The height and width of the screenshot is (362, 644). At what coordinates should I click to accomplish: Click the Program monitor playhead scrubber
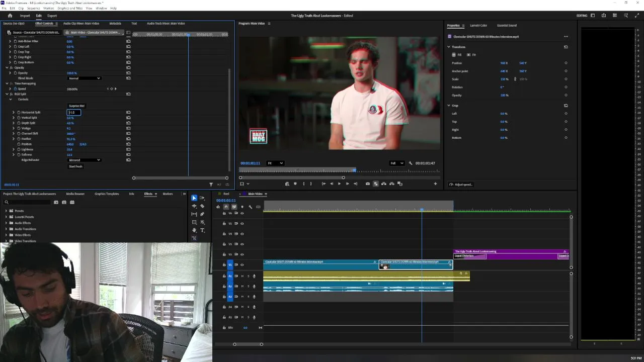click(x=354, y=171)
